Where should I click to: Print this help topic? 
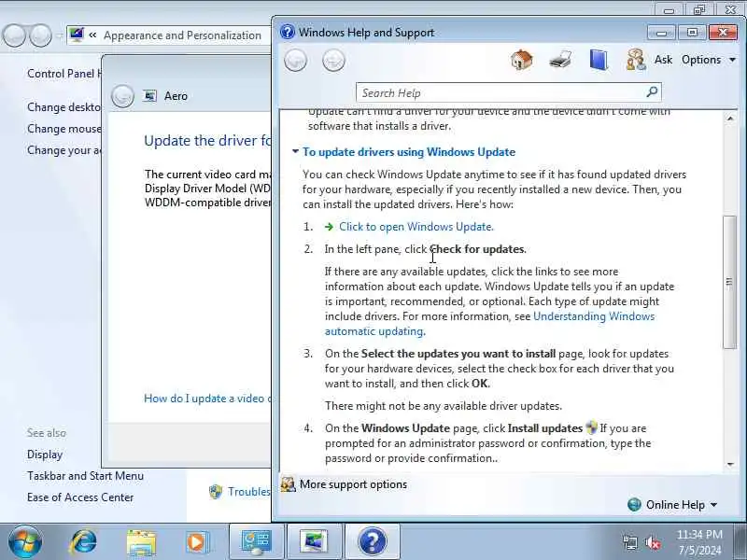point(560,61)
